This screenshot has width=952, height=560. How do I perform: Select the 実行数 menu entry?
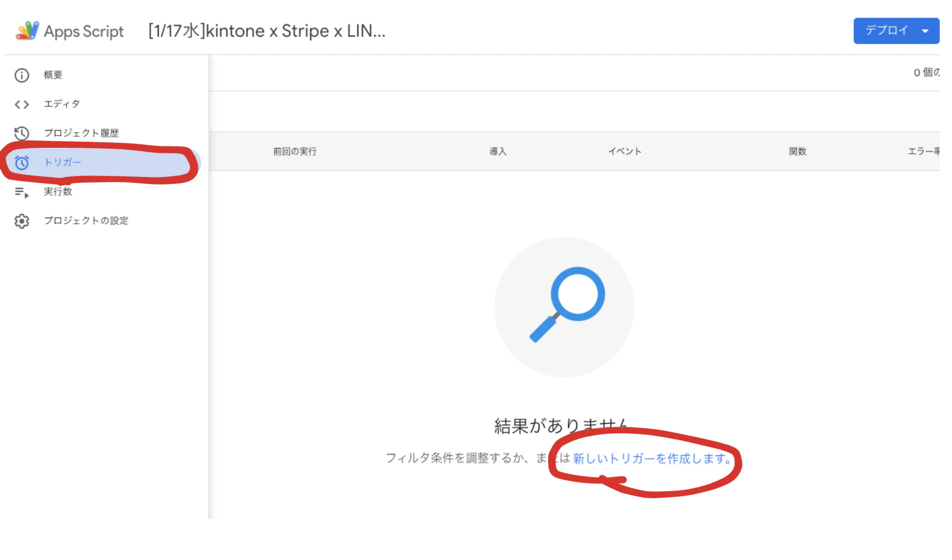click(57, 192)
